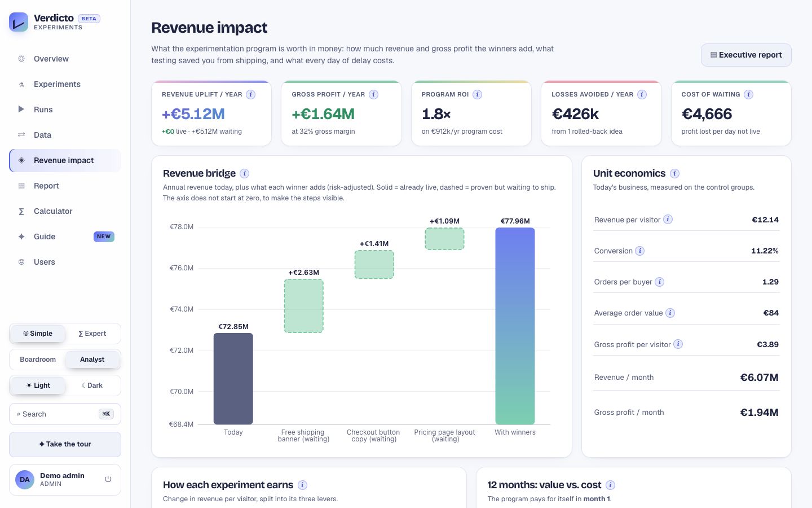Click the Verdicto logo icon

click(19, 22)
